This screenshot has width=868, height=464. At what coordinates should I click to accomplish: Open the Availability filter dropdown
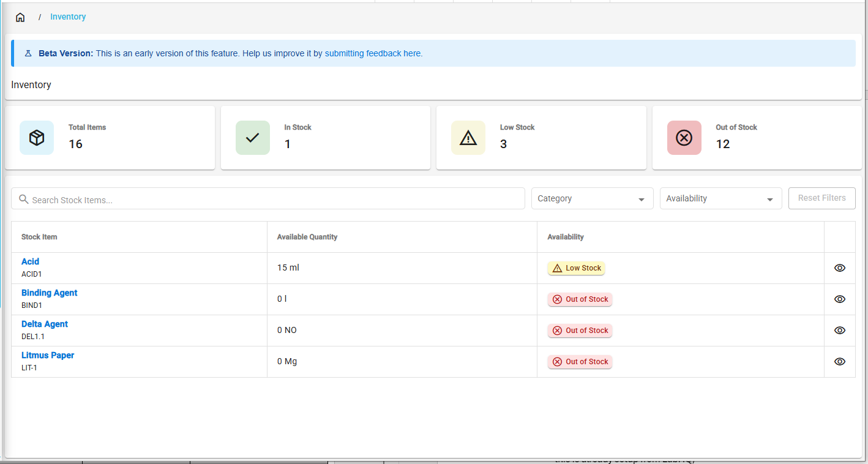click(x=721, y=198)
